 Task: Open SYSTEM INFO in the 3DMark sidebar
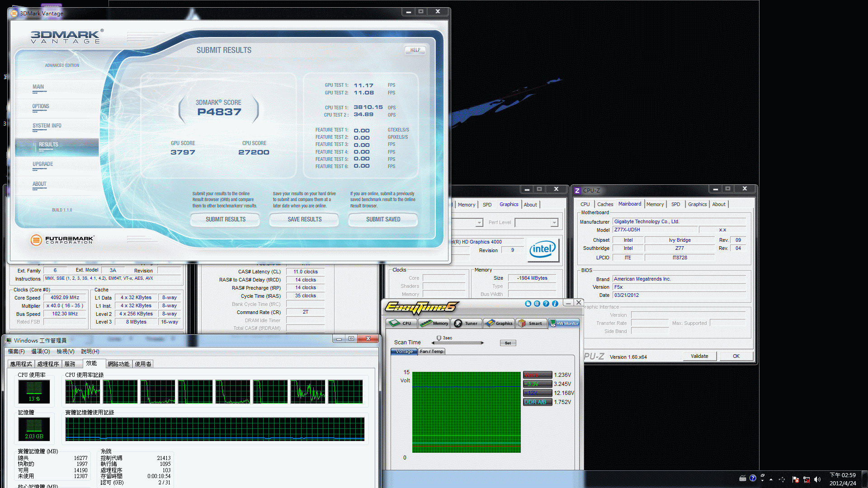tap(47, 126)
